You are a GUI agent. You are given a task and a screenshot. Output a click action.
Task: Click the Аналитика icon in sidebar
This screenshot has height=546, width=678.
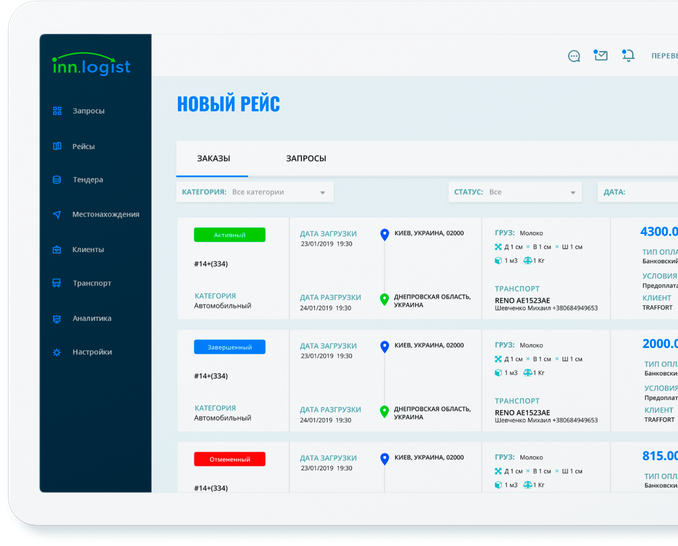coord(57,319)
